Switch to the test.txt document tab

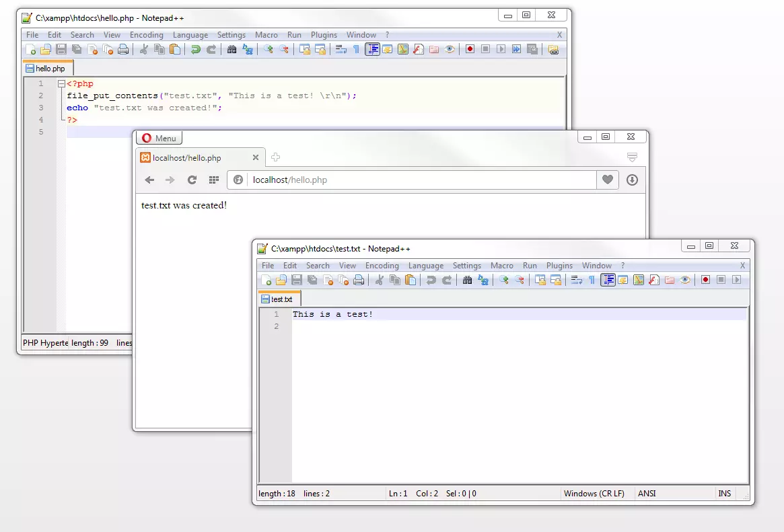coord(279,299)
